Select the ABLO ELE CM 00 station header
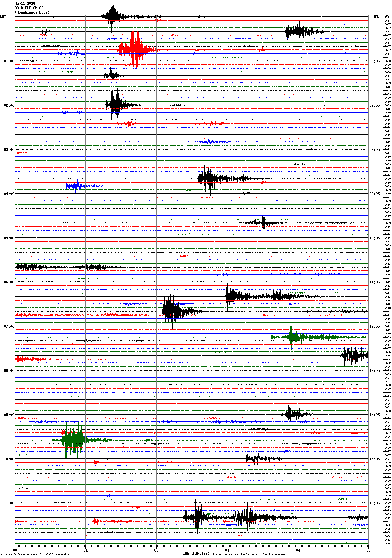The width and height of the screenshot is (392, 558). click(x=29, y=8)
